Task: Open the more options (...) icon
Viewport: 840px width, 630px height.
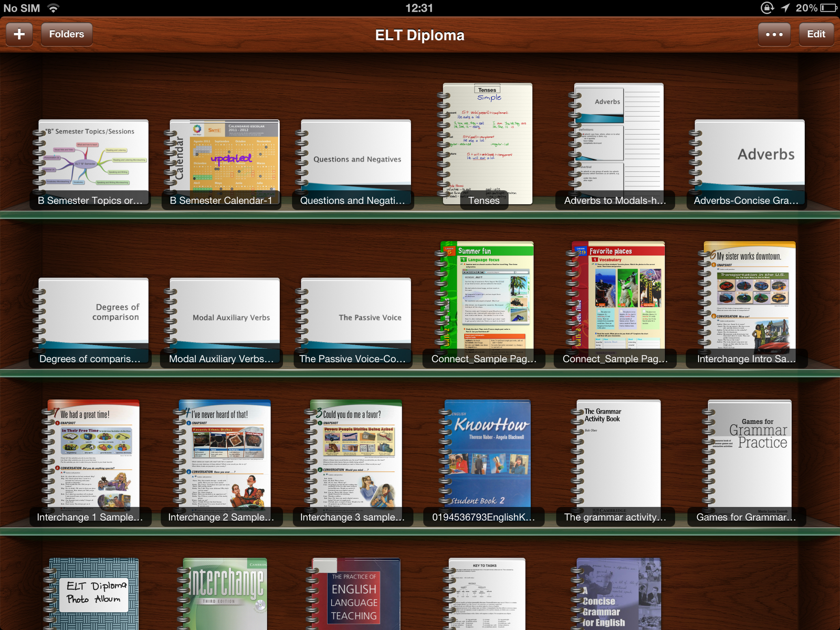Action: click(x=774, y=34)
